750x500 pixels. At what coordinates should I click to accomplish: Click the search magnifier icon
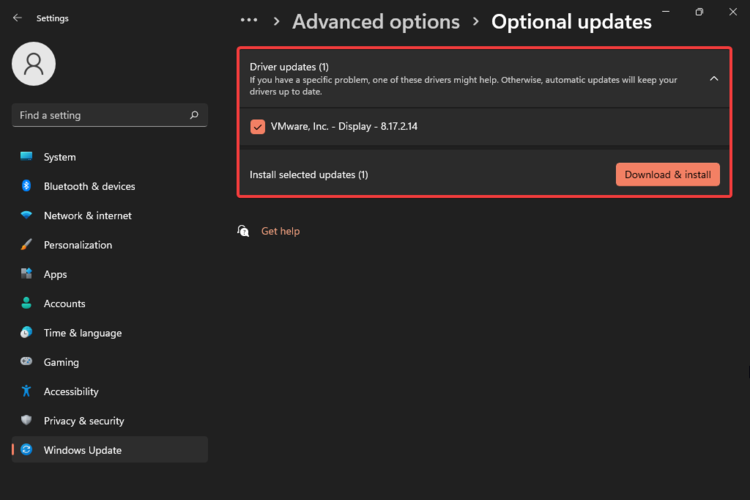click(194, 115)
